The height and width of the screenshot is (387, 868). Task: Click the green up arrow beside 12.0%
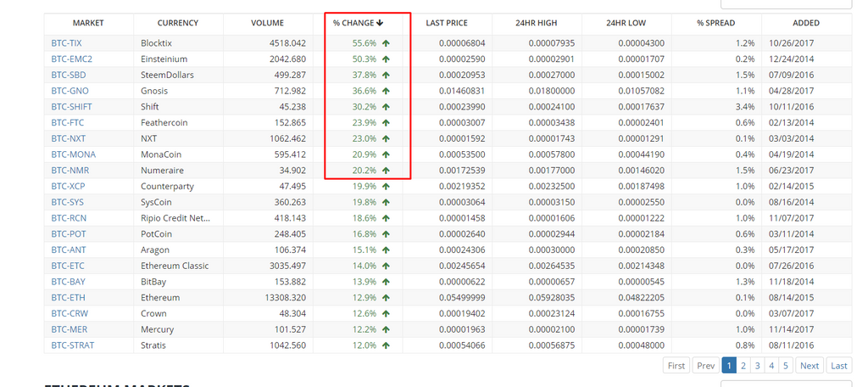386,345
